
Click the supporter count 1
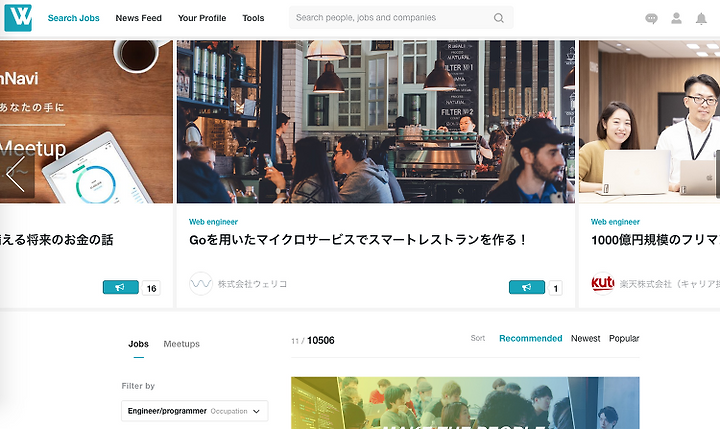click(556, 288)
